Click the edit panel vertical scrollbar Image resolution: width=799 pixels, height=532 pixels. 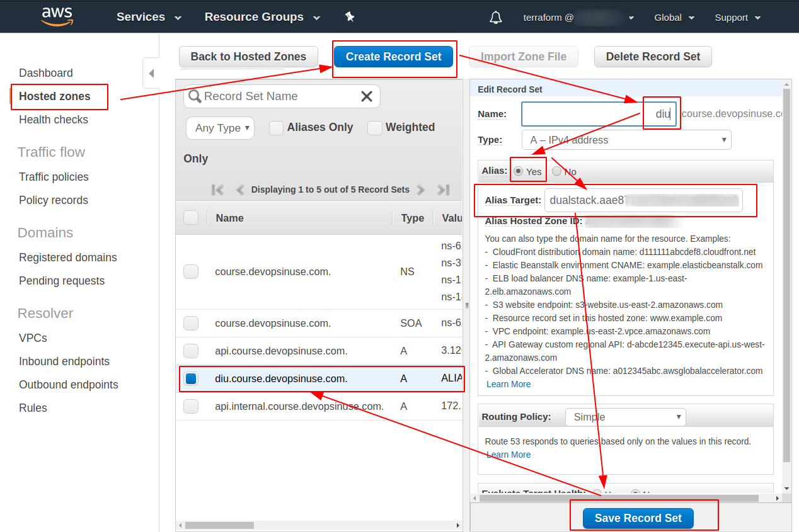pos(786,274)
